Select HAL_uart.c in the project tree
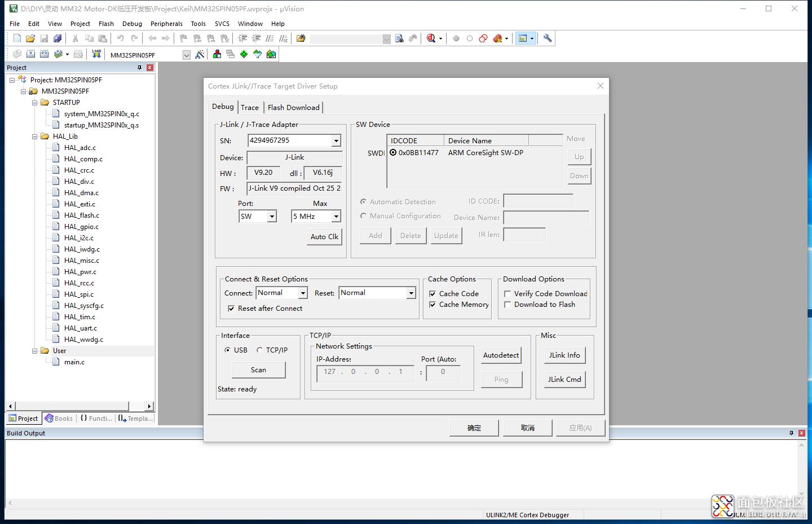 tap(81, 328)
